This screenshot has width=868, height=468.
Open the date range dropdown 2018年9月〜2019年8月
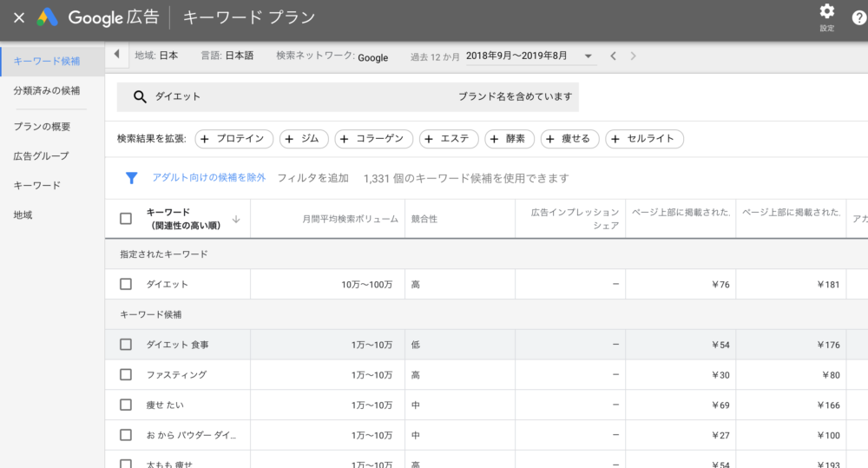(530, 56)
